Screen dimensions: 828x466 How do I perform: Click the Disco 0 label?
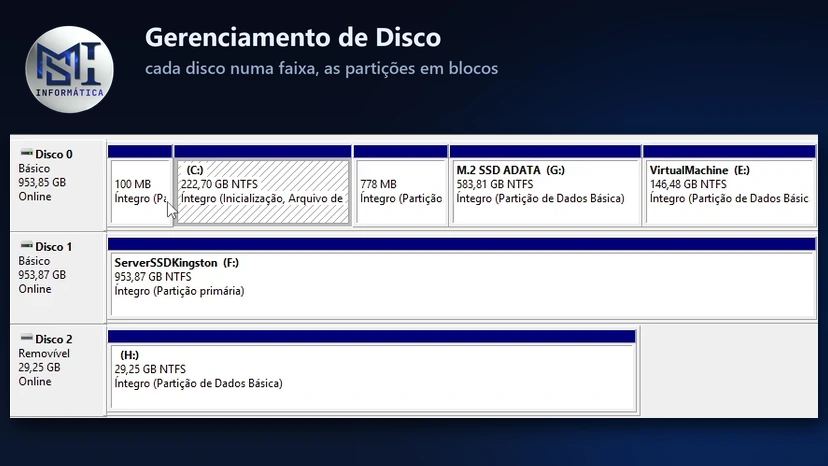coord(53,154)
